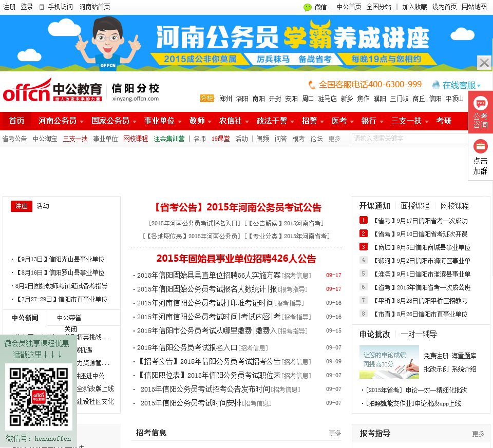Click the WeChat icon in top bar

(308, 7)
